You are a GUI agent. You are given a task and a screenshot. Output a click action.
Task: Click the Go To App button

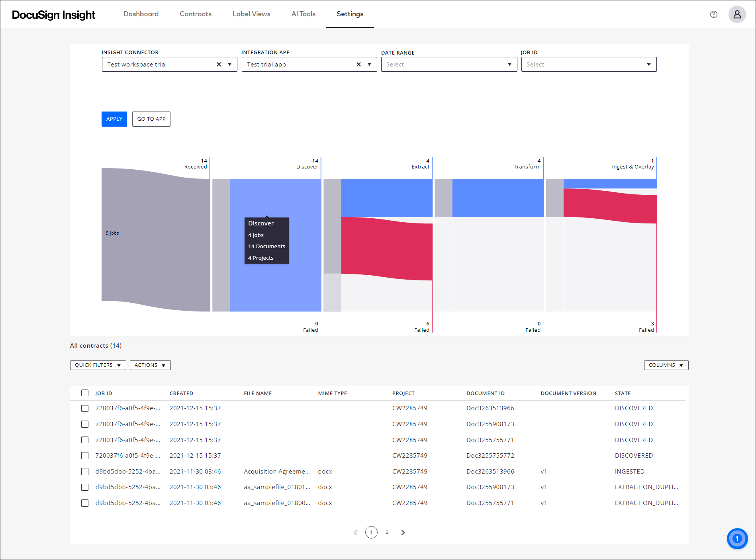pos(151,119)
